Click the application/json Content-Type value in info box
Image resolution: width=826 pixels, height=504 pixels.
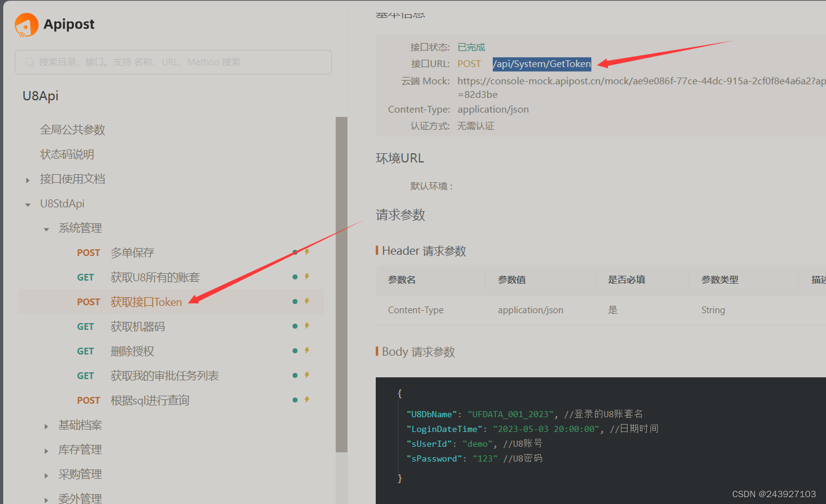click(493, 109)
